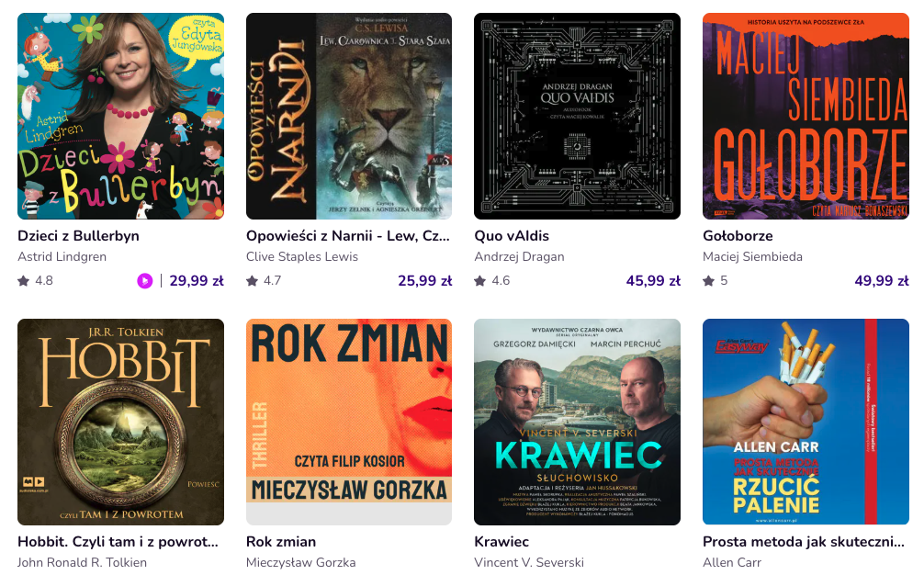This screenshot has height=575, width=924.
Task: Click the Gołoborze title link
Action: (738, 236)
